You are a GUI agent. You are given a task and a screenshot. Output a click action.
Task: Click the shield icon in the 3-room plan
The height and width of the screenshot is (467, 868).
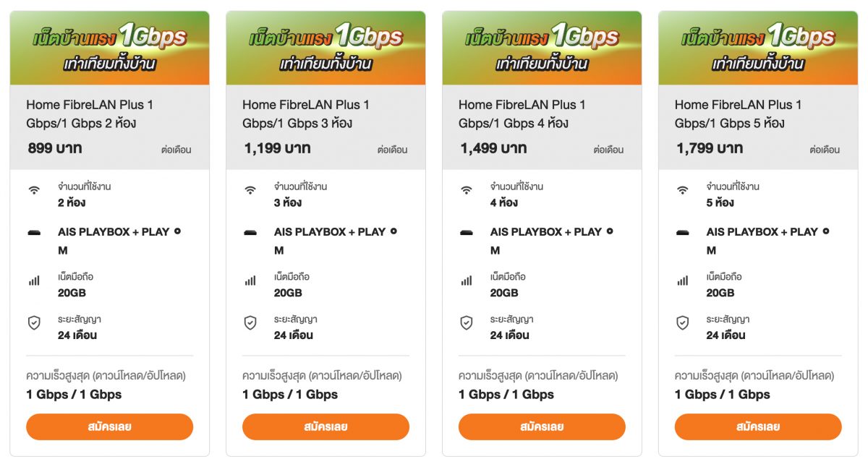250,323
